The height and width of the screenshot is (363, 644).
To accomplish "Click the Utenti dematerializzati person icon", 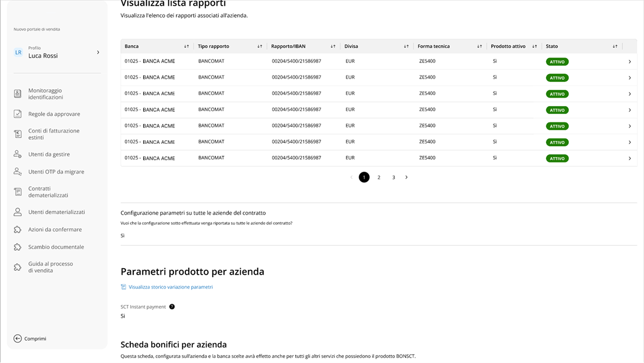I will tap(17, 212).
